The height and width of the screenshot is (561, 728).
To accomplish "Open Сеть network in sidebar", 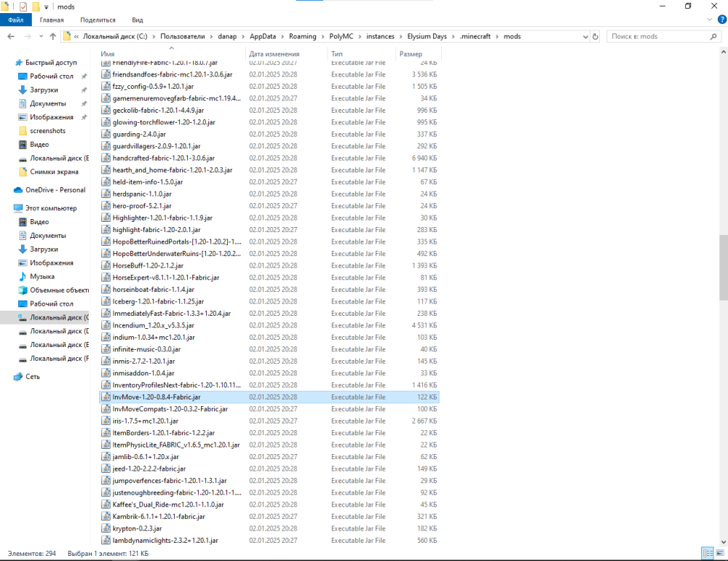I will point(27,376).
